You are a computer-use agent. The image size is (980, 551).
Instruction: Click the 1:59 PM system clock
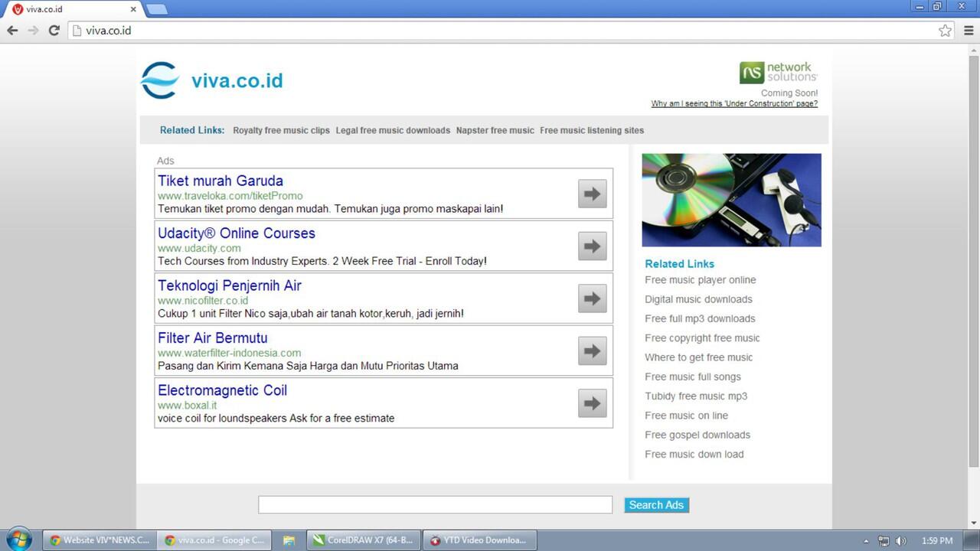click(x=937, y=540)
